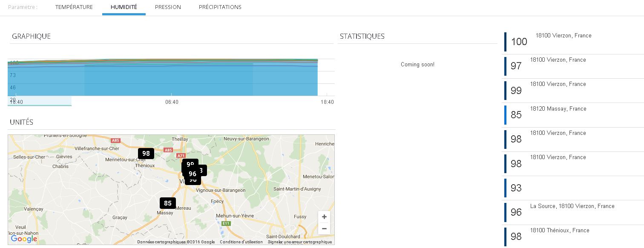Open Conditions d'utilisation link on map
Viewport: 644px width, 248px height.
pos(241,242)
